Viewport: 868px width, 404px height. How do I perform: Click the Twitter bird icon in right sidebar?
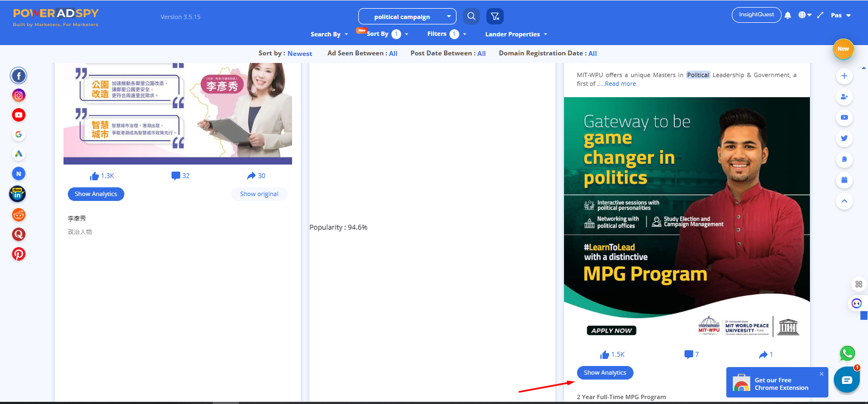pyautogui.click(x=844, y=138)
